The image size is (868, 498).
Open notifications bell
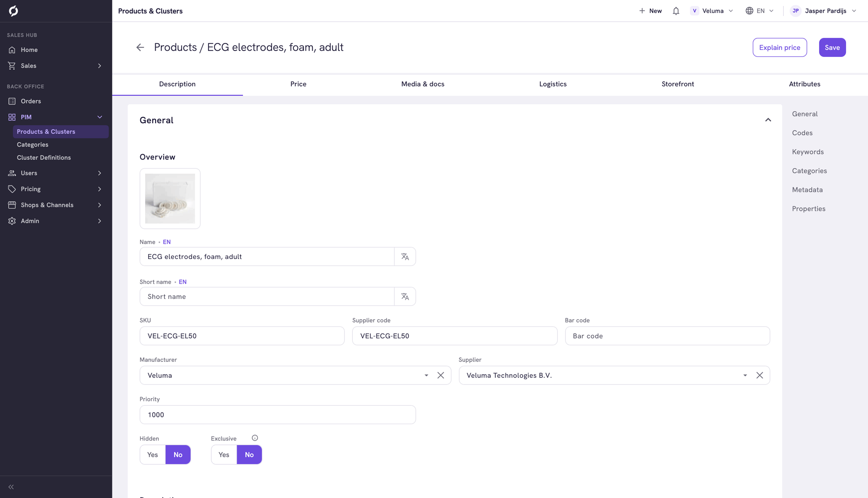pos(676,11)
